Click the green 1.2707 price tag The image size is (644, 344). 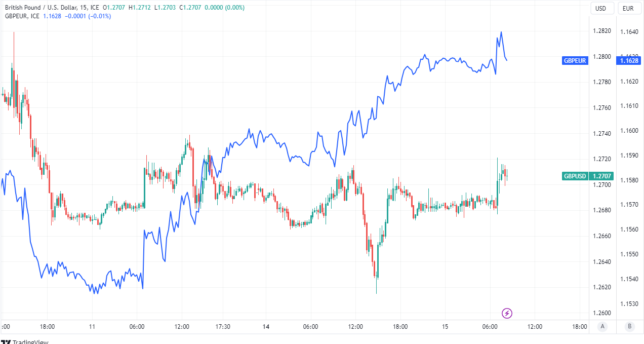click(601, 176)
